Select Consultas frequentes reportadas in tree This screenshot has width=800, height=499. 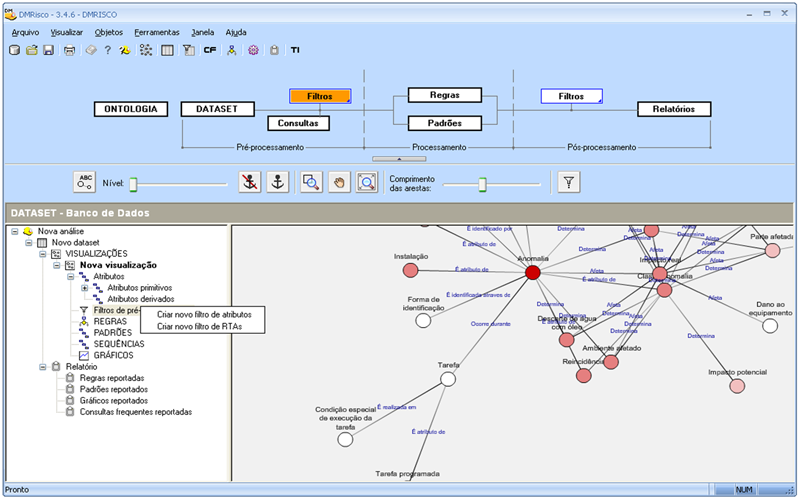coord(136,412)
